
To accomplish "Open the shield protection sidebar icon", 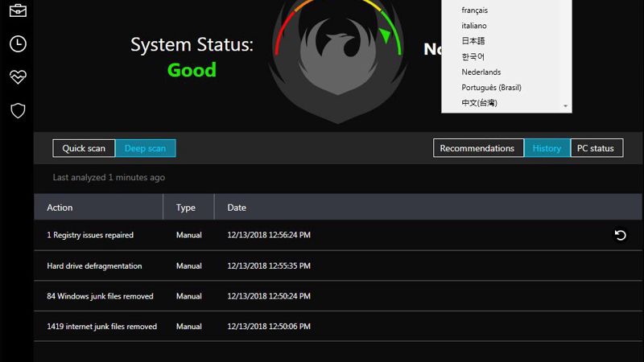I will pyautogui.click(x=18, y=110).
